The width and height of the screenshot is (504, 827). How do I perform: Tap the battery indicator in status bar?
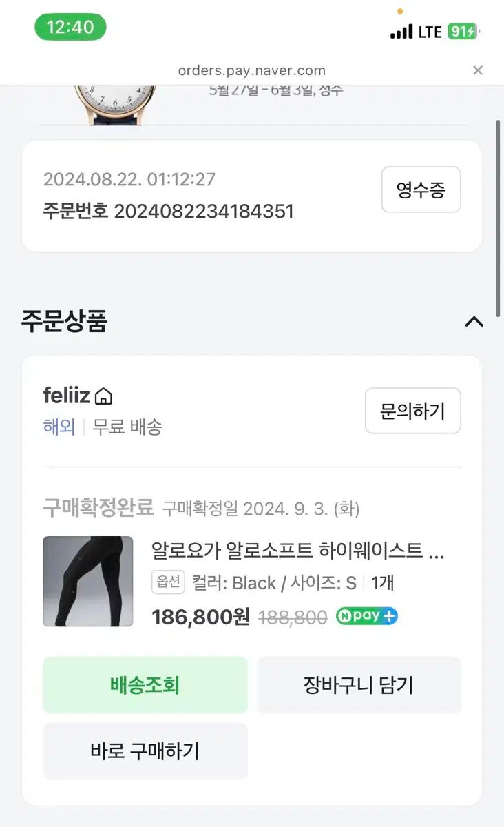click(464, 31)
